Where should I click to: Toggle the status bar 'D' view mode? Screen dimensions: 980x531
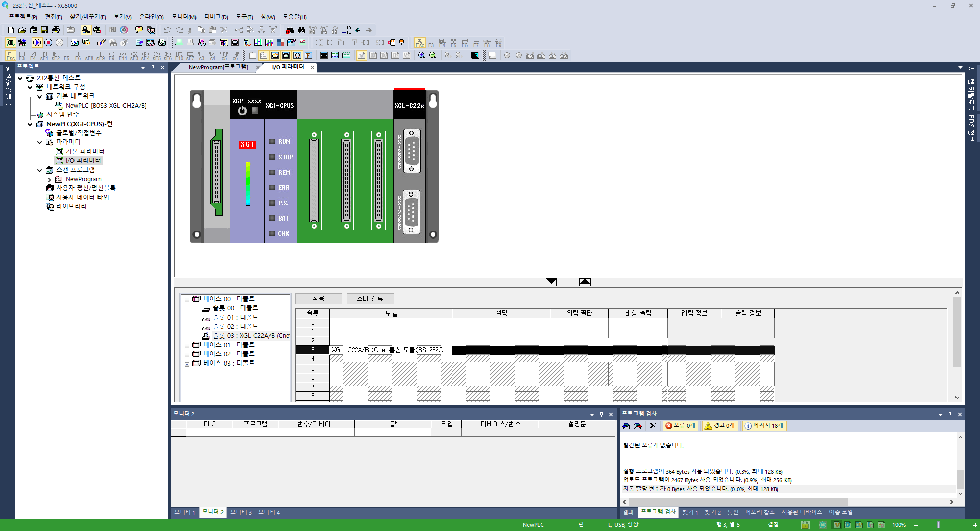pos(848,525)
